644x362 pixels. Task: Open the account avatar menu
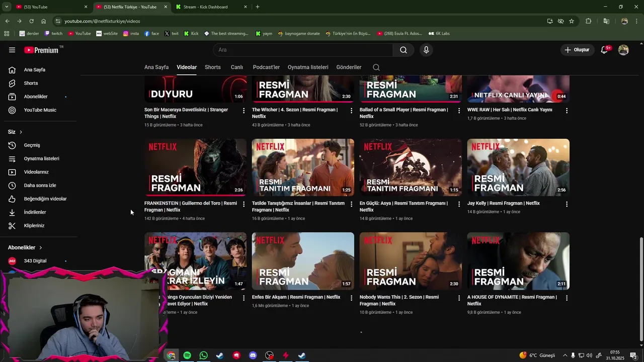pyautogui.click(x=623, y=50)
